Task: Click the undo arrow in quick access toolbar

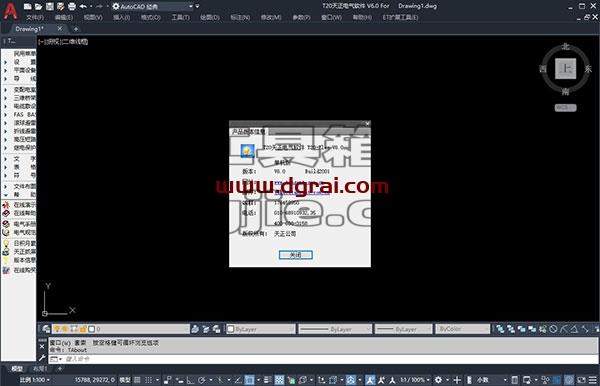Action: (x=83, y=6)
